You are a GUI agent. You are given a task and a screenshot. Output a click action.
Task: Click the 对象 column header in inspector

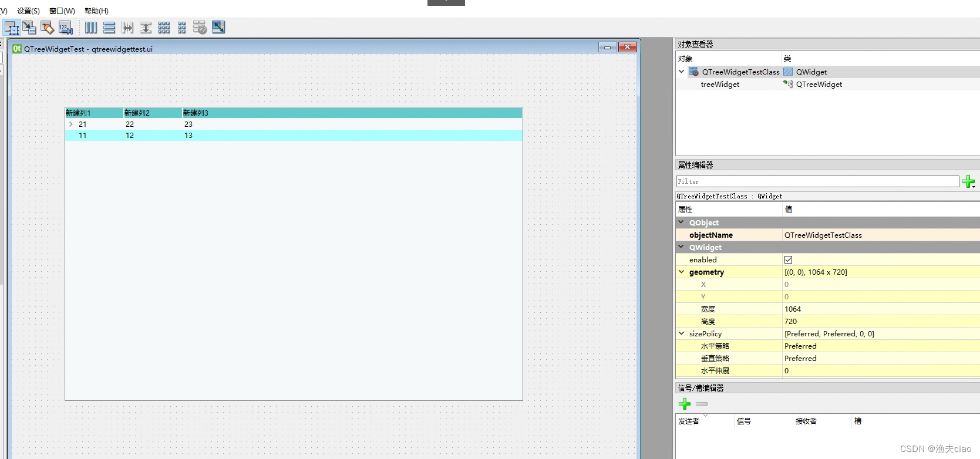729,58
